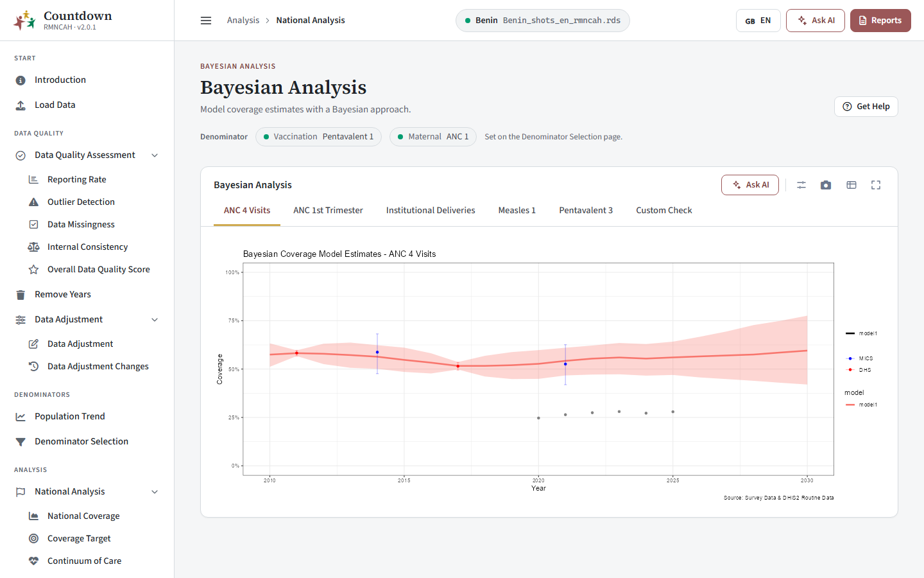The image size is (924, 578).
Task: Click the Outlier Detection warning icon
Action: pos(33,202)
